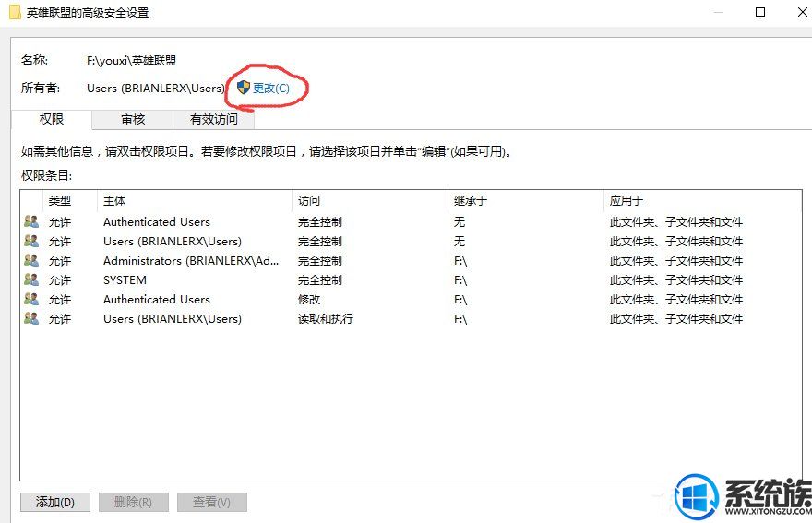
Task: Click group icon of Authenticated Users 修改 row
Action: pyautogui.click(x=31, y=299)
